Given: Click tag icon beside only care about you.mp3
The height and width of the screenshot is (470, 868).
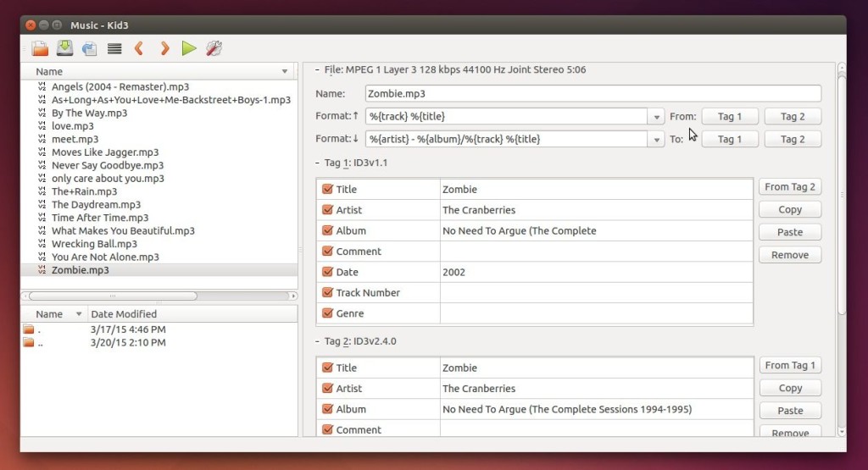Looking at the screenshot, I should click(x=42, y=178).
